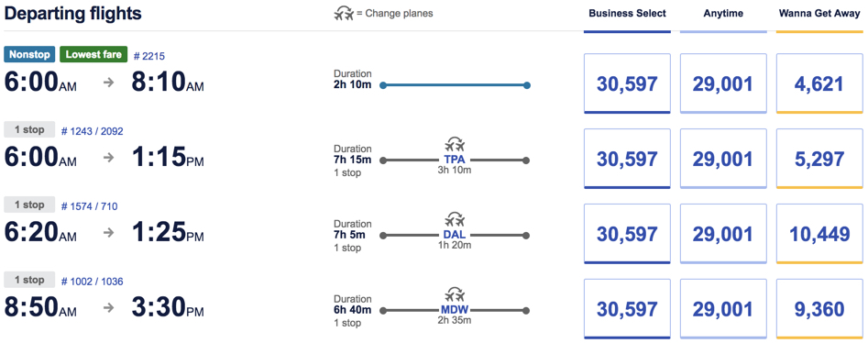Open flight # 1243 / 2092 details

tap(92, 131)
